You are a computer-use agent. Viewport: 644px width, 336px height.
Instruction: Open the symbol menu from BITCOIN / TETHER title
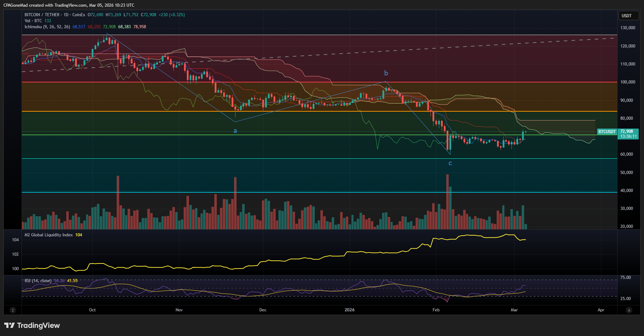[42, 14]
